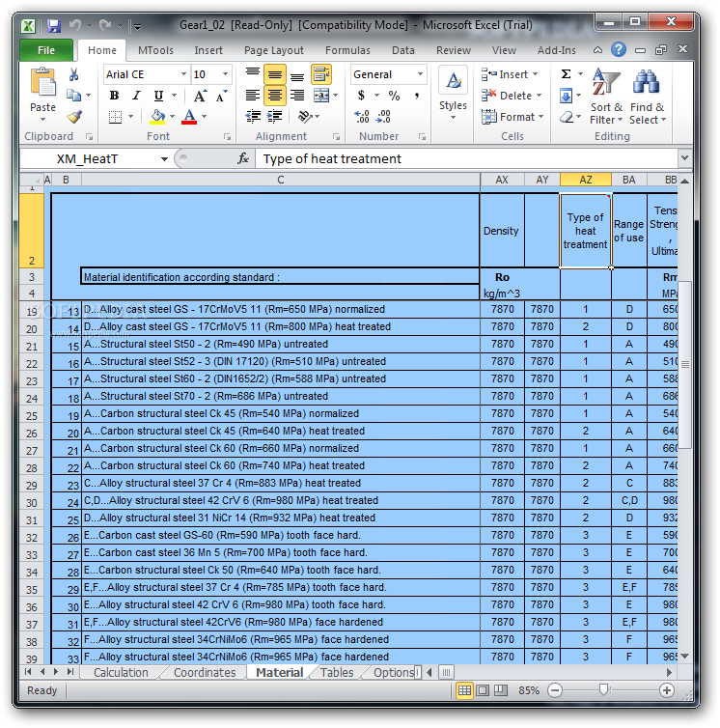The width and height of the screenshot is (720, 728).
Task: Apply Percent Style format
Action: [x=394, y=96]
